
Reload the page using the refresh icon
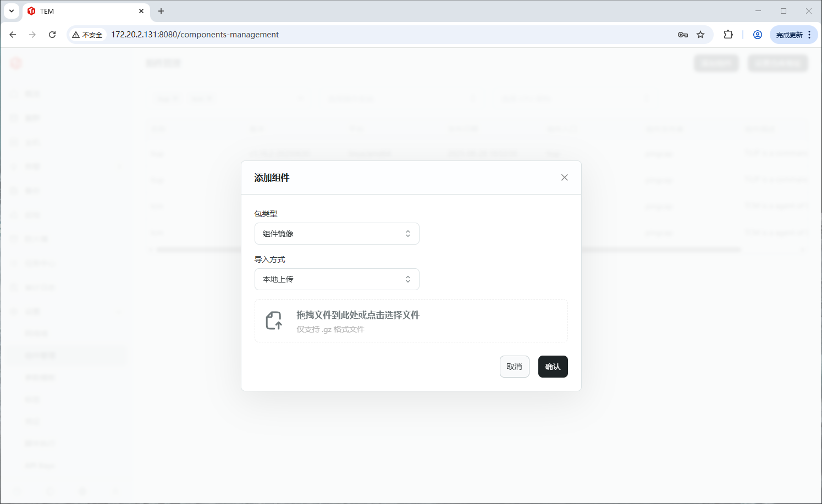click(x=52, y=35)
